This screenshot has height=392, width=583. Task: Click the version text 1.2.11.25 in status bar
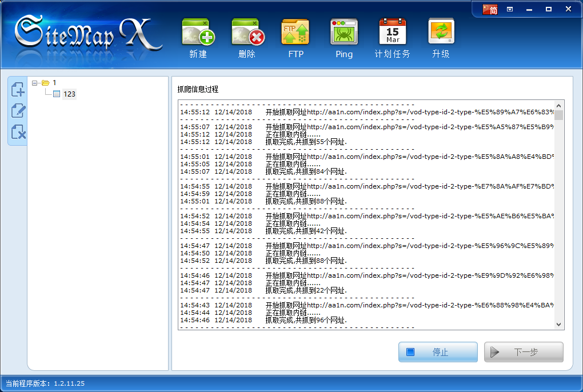pos(69,383)
